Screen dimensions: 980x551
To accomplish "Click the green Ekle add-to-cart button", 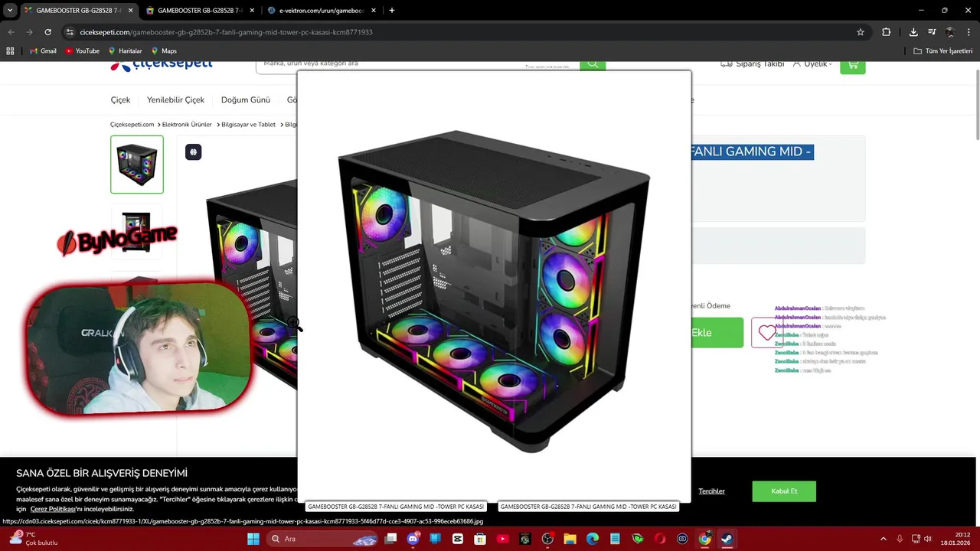I will click(717, 333).
